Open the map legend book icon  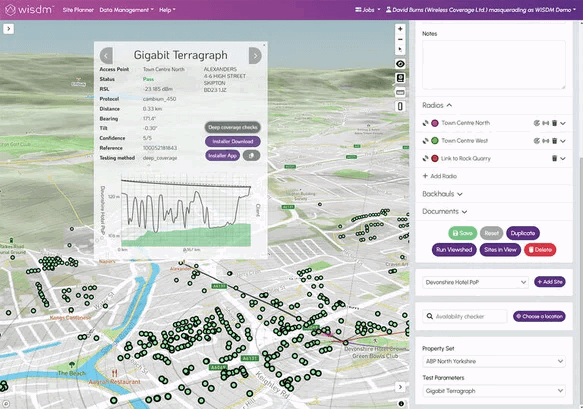[400, 78]
